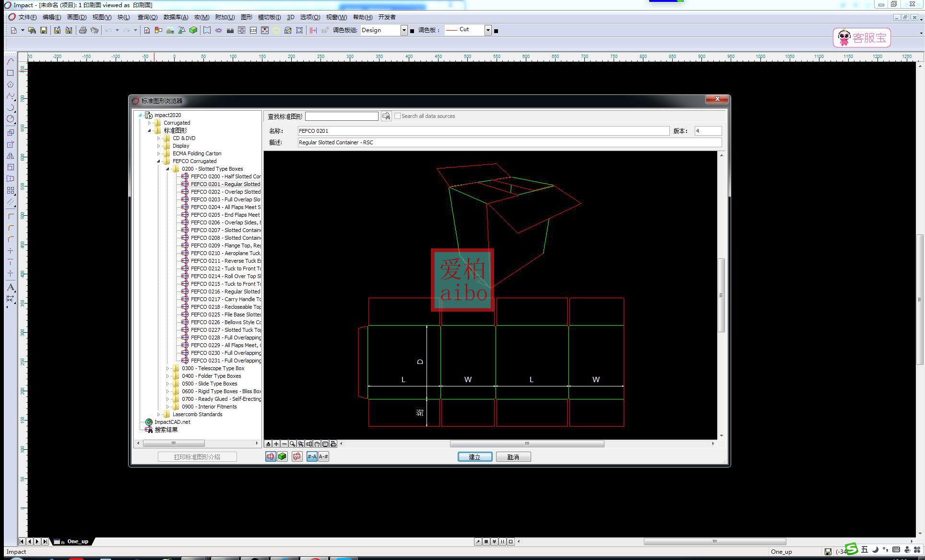The image size is (925, 560).
Task: Click the 取消 button
Action: pos(513,457)
